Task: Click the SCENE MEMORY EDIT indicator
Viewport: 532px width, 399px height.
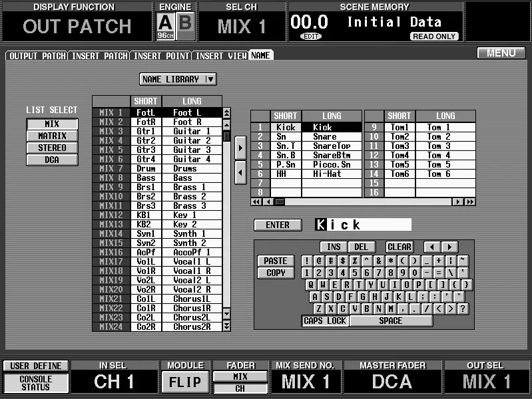Action: pyautogui.click(x=311, y=37)
